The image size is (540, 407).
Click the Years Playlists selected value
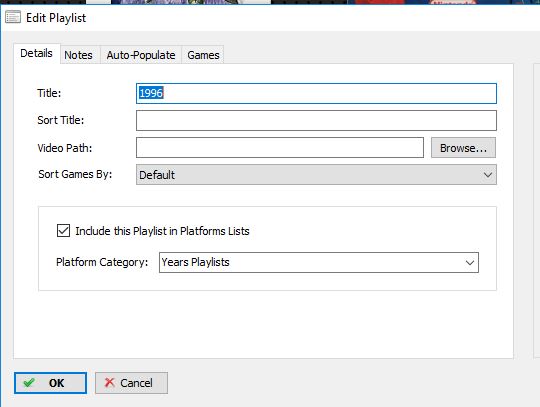196,262
